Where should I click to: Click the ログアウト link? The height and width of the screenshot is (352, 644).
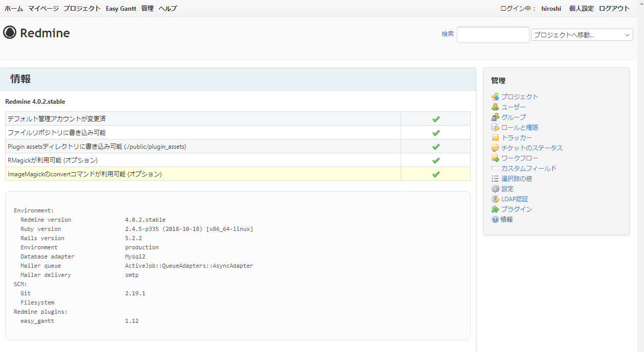point(615,8)
